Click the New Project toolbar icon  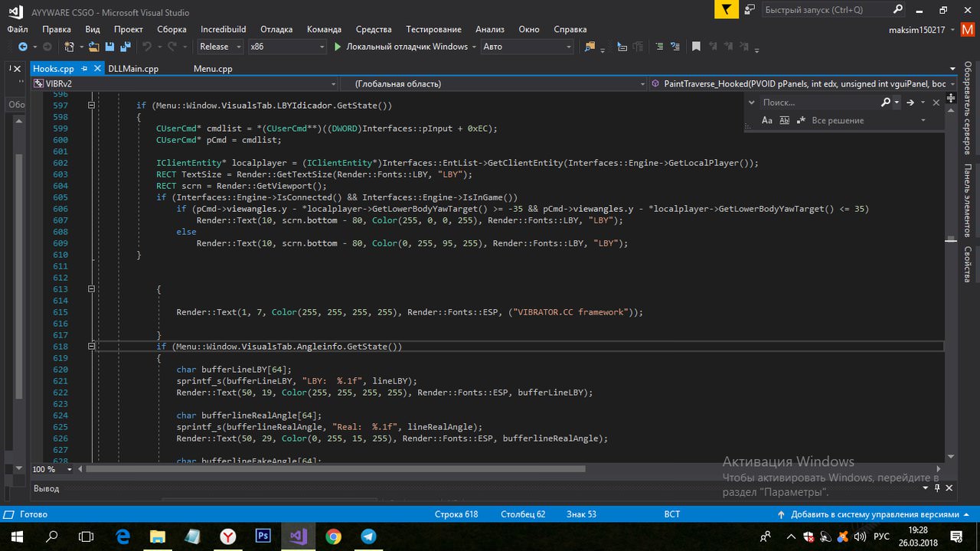pos(70,47)
